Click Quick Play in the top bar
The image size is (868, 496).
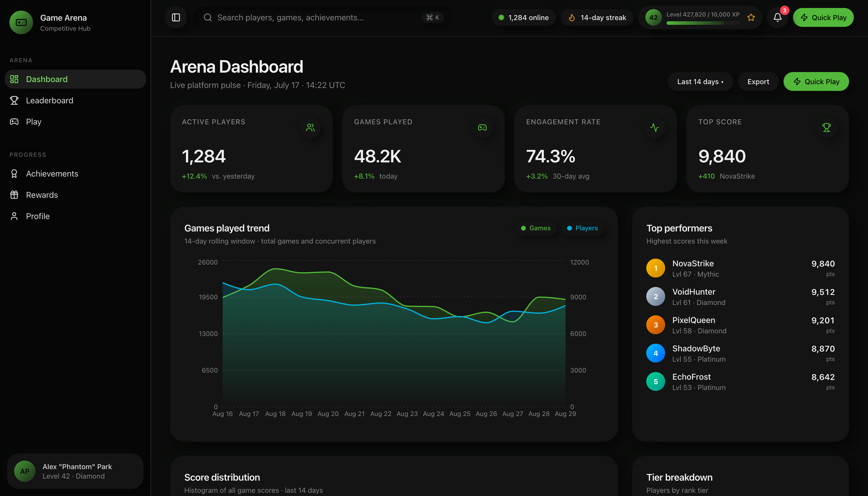coord(823,17)
